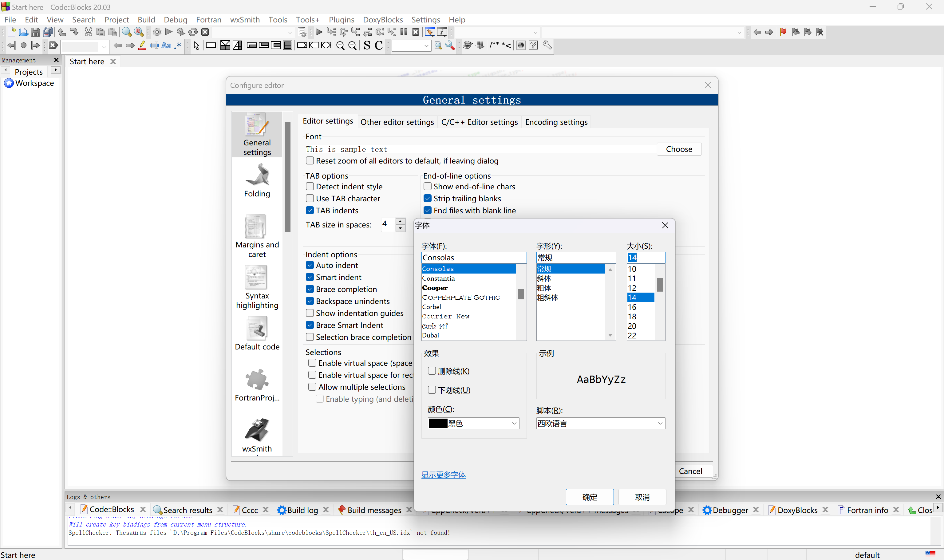The height and width of the screenshot is (560, 944).
Task: Click the Abort build X icon
Action: point(205,32)
